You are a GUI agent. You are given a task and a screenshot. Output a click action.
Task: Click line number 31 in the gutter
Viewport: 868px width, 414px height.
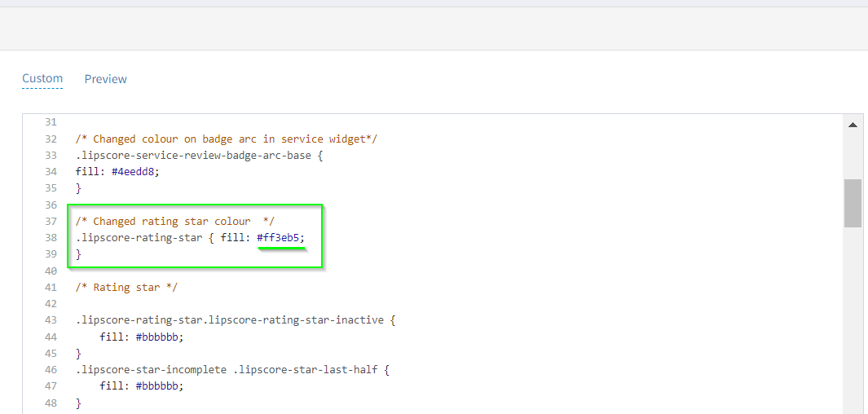point(51,122)
